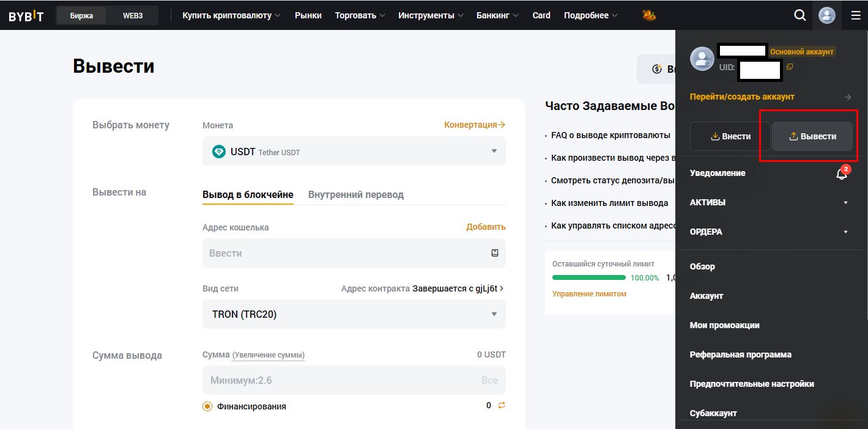Click the rewards gift icon in navbar
This screenshot has height=429, width=868.
click(x=649, y=15)
